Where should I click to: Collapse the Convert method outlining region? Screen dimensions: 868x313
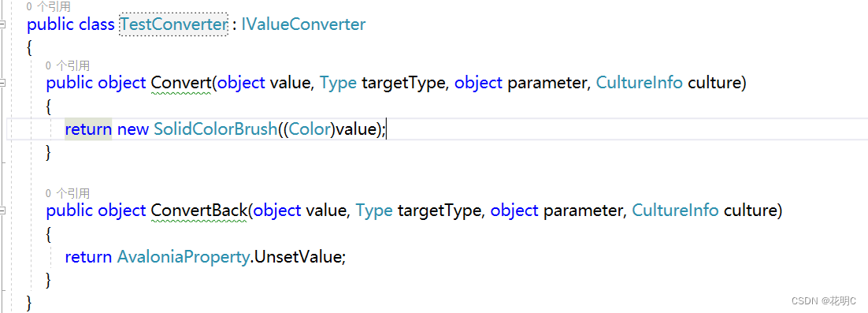pyautogui.click(x=3, y=83)
